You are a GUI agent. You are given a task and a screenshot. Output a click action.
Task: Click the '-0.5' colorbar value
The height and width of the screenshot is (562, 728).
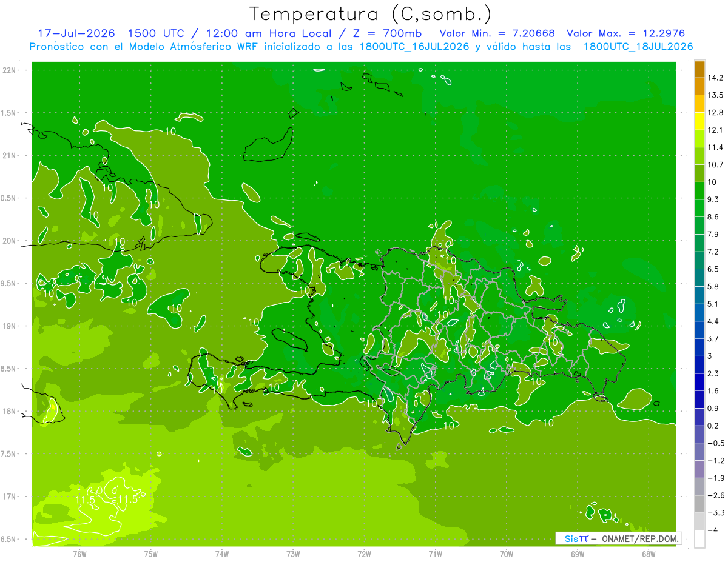pos(715,443)
